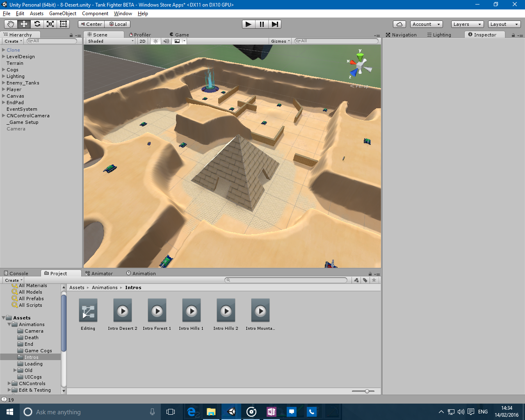Toggle Center pivot mode button

[x=91, y=24]
